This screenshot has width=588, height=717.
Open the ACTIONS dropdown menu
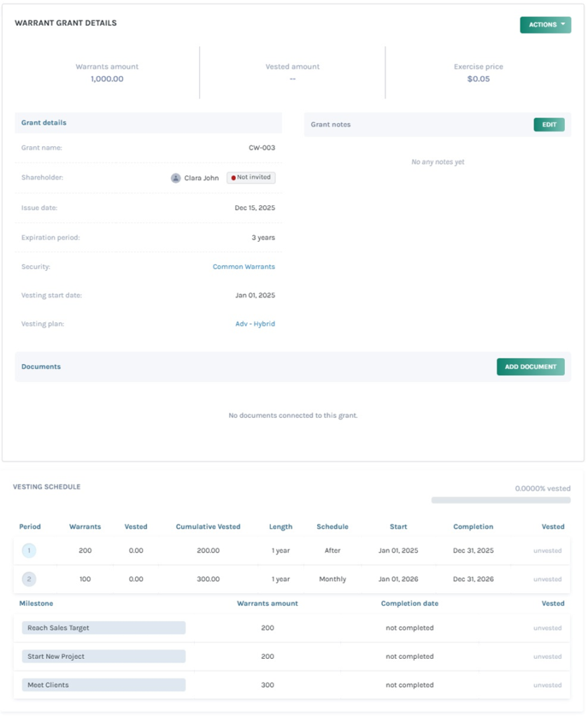point(545,23)
